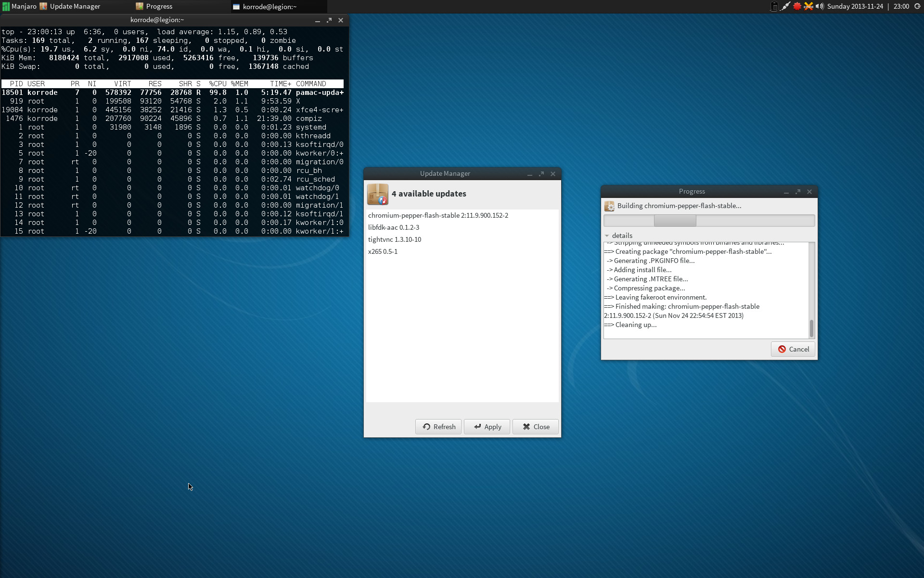The width and height of the screenshot is (924, 578).
Task: Cancel the build in Progress window
Action: click(x=793, y=349)
